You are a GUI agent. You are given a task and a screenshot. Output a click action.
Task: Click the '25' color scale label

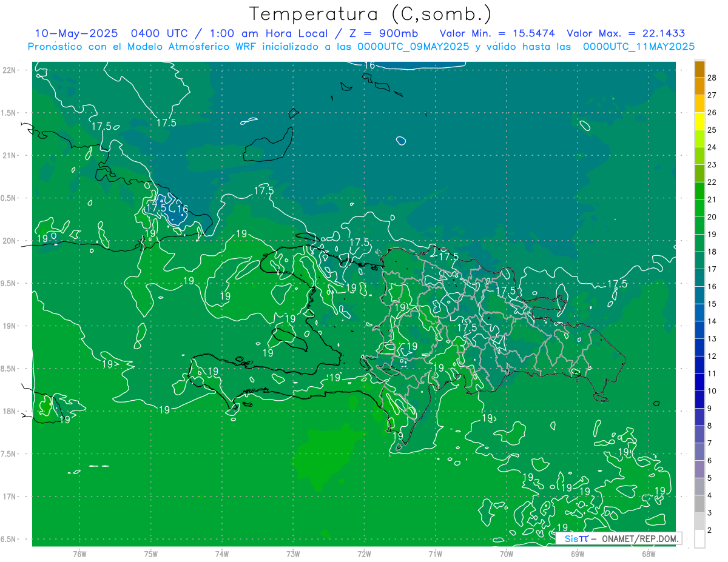coord(712,130)
